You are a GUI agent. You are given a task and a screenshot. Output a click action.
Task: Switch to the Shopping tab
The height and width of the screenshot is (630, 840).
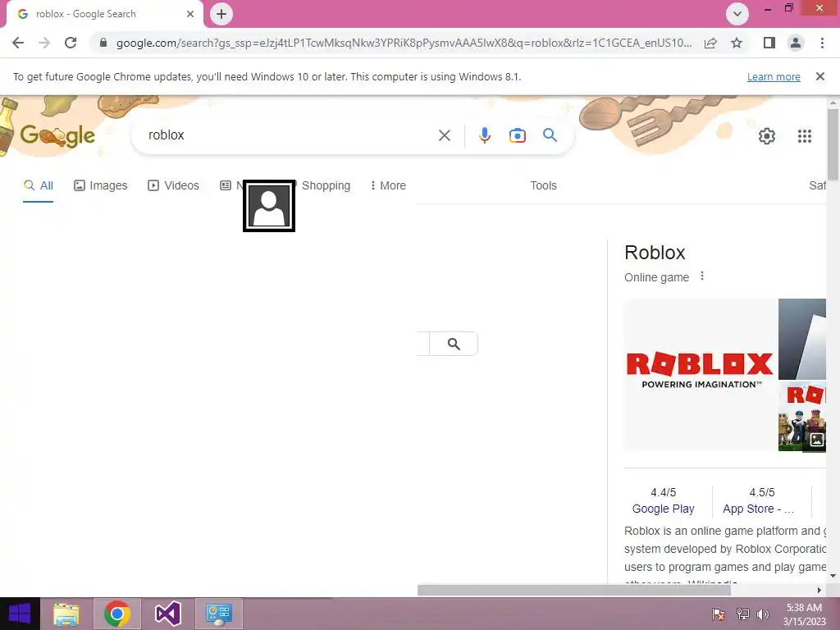click(326, 185)
